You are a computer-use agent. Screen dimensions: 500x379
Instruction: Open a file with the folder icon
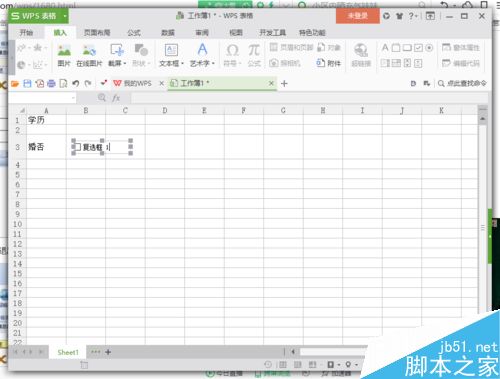click(x=15, y=84)
